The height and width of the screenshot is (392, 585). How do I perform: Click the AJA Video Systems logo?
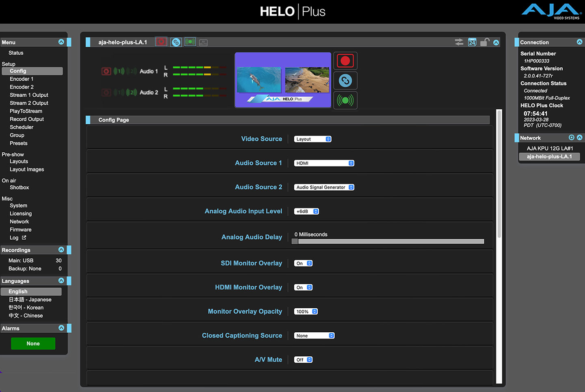(551, 11)
